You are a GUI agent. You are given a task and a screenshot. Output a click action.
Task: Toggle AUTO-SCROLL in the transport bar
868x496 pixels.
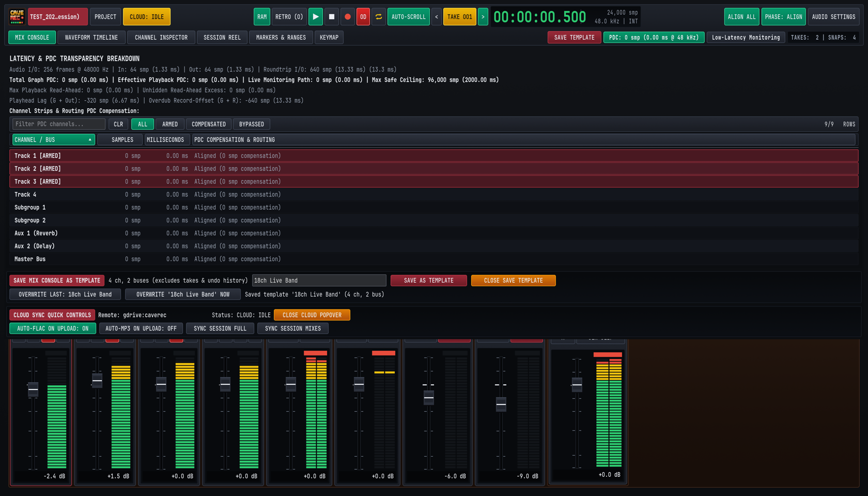click(409, 17)
